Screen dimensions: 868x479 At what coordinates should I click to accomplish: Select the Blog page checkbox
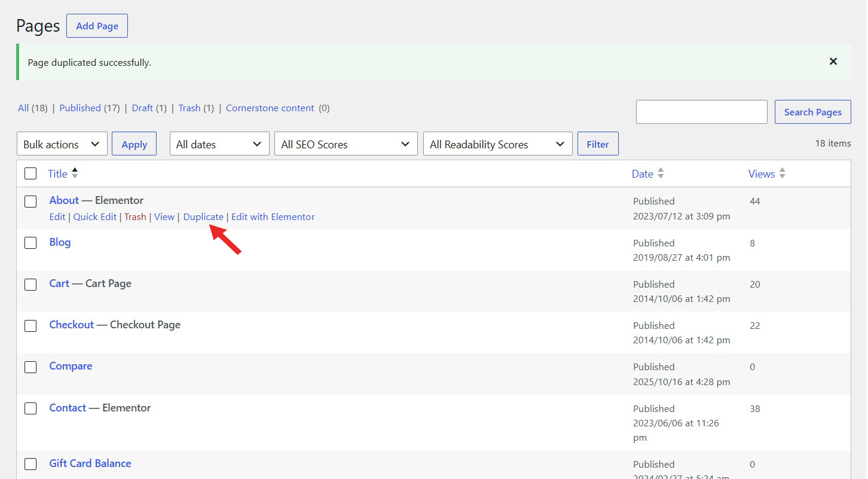pos(30,243)
